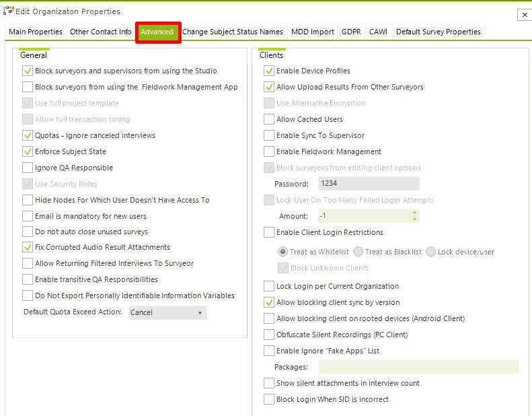Uncheck Allow blocking client sync by version
Screen dimensions: 532x416
(269, 302)
